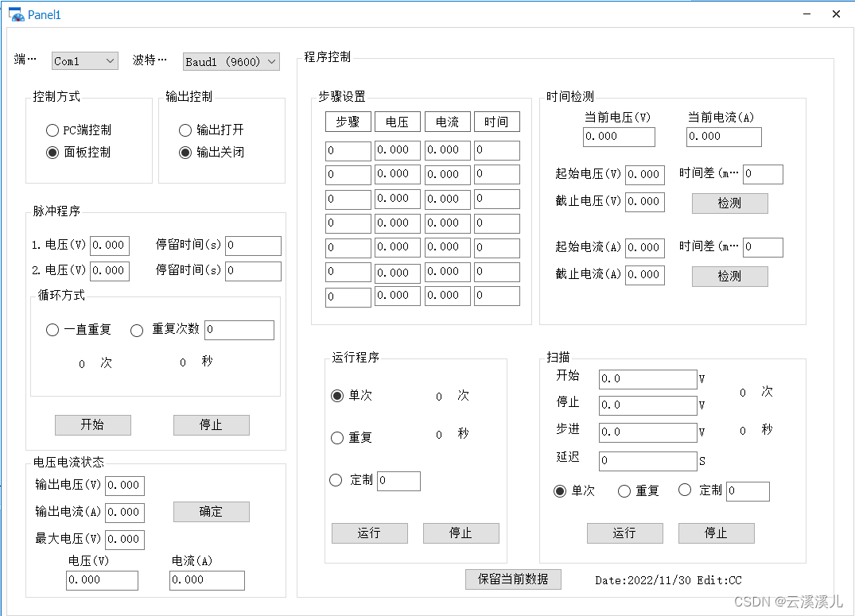Image resolution: width=855 pixels, height=616 pixels.
Task: Select the PC端控制 control mode
Action: click(x=52, y=130)
